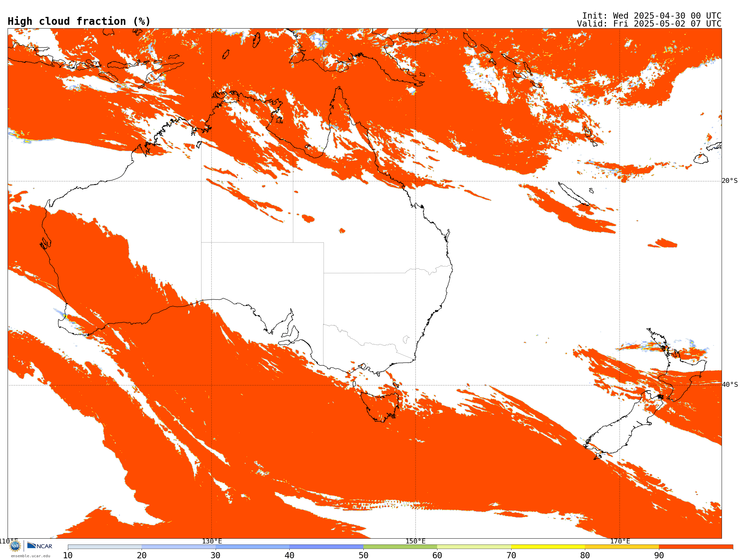
Task: Click the colorbar tick label 80
Action: click(585, 556)
